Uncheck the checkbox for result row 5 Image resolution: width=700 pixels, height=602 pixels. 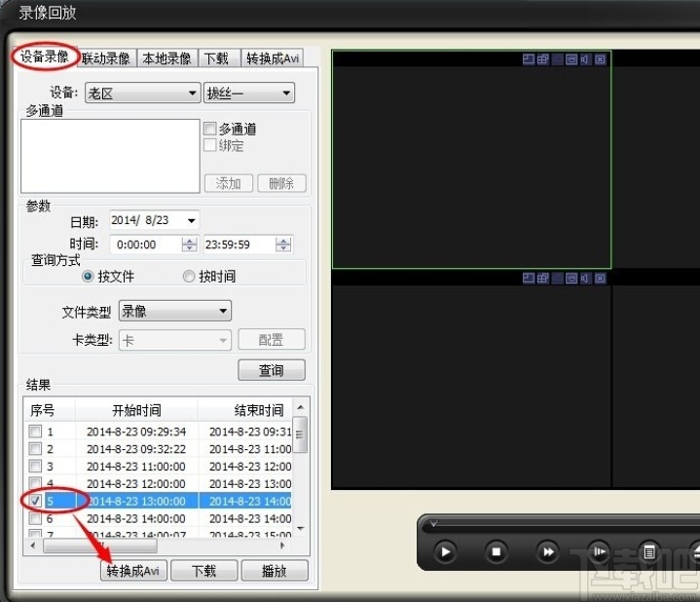(35, 501)
